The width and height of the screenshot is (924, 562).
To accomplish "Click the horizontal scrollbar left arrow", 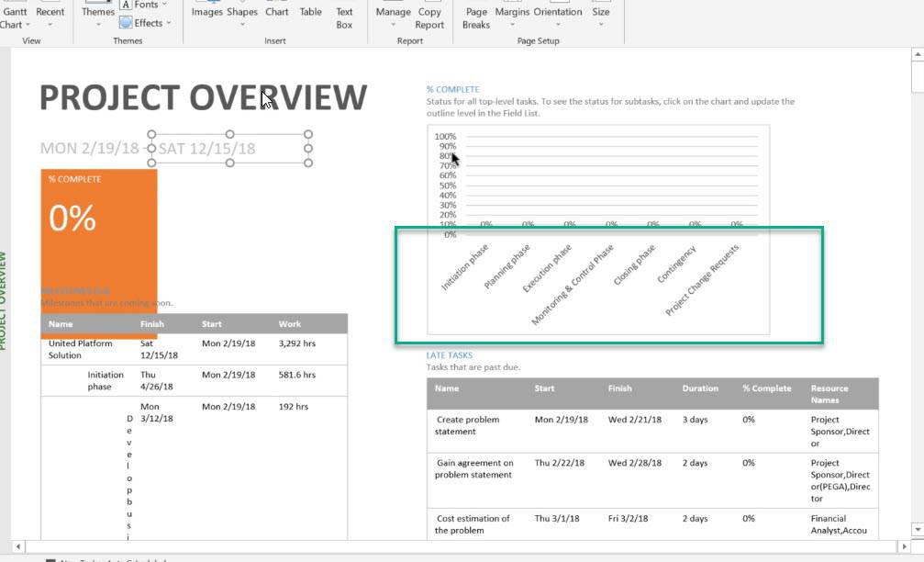I will click(x=18, y=546).
